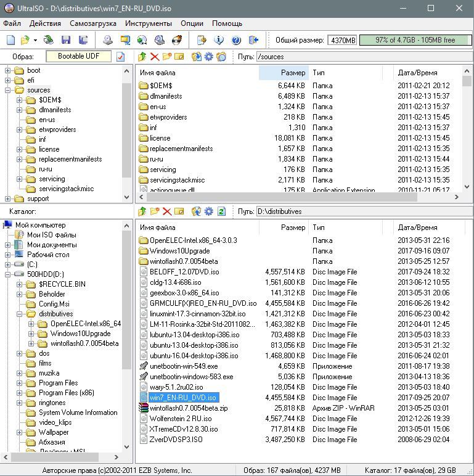Expand the support folder node

[x=7, y=199]
